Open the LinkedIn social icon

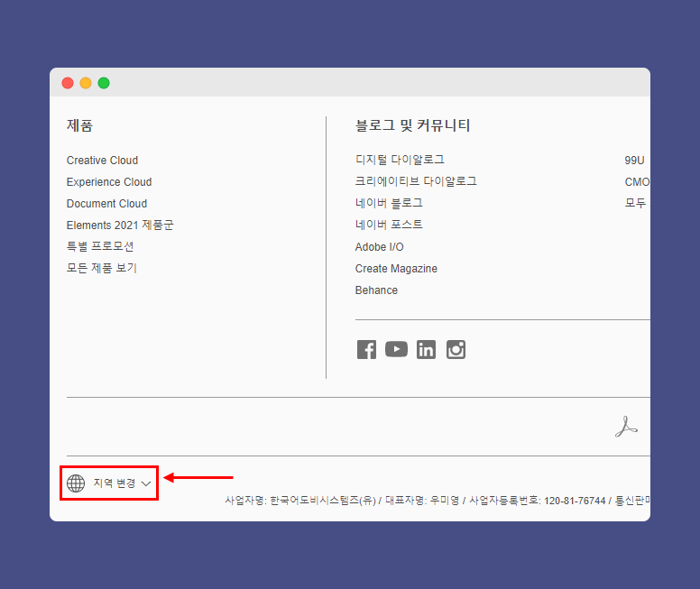coord(426,350)
